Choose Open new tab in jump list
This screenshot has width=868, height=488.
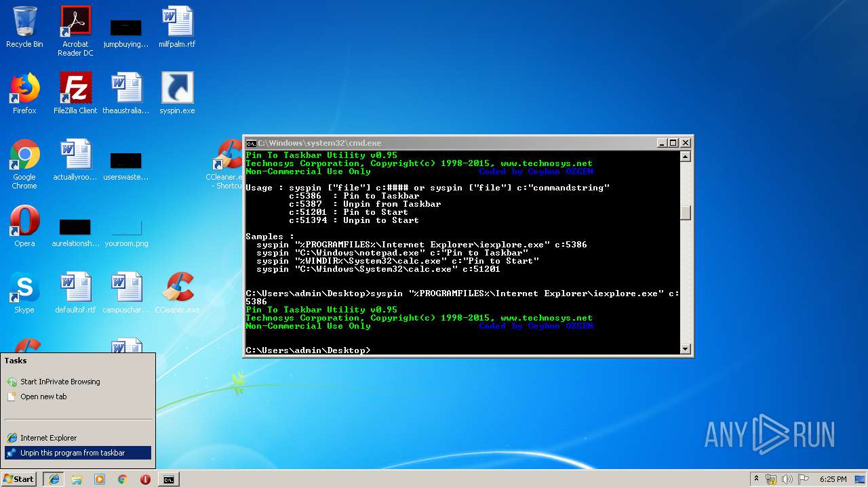[x=77, y=396]
